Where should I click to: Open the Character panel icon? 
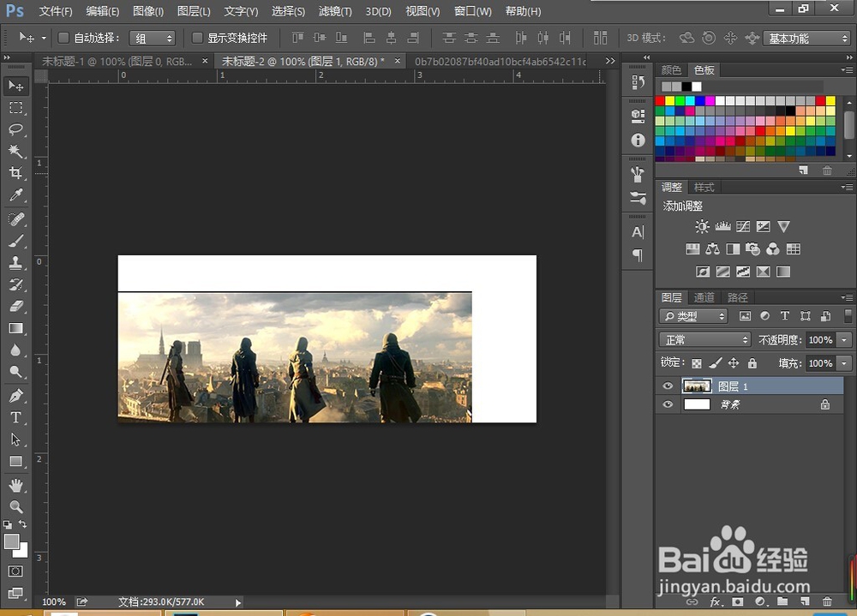[x=638, y=232]
